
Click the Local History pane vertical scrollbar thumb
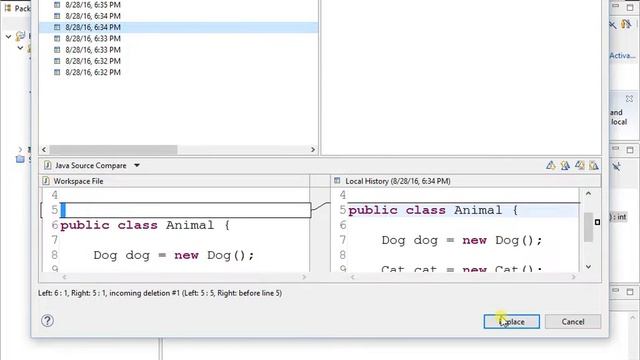pyautogui.click(x=588, y=227)
